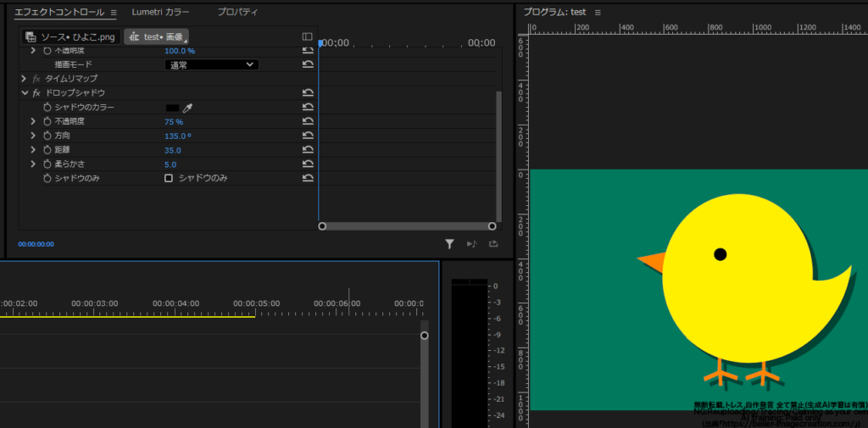Screen dimensions: 868x428
Task: Reset the 方向 parameter
Action: [x=308, y=136]
